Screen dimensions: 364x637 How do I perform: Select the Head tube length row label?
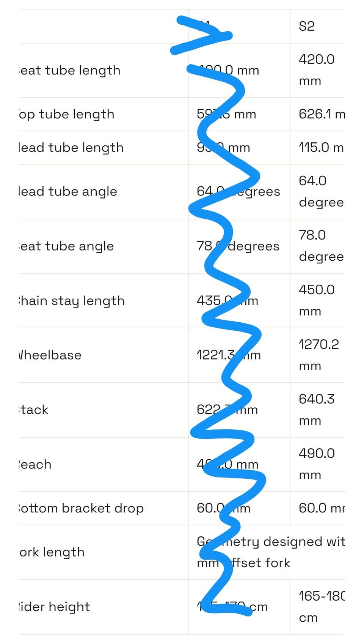pos(71,148)
